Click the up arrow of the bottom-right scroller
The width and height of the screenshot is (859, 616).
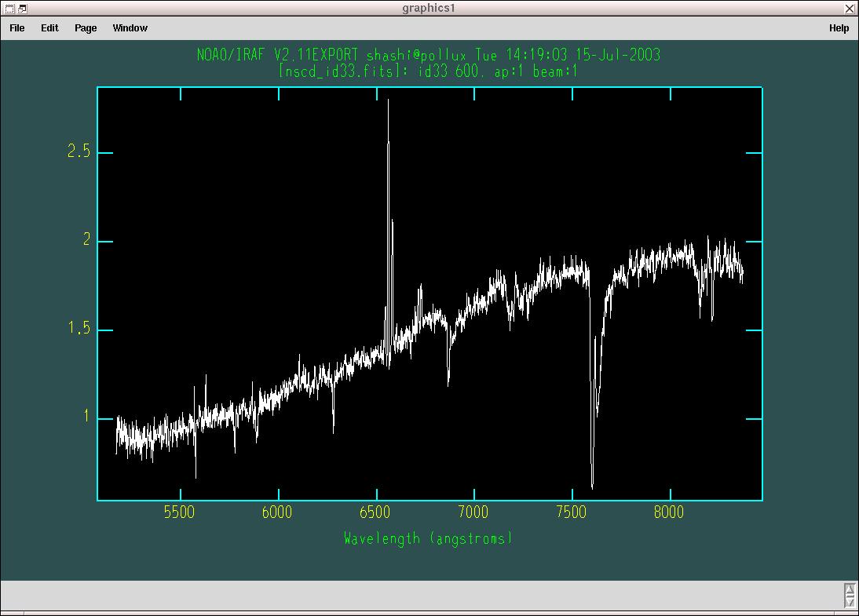click(849, 590)
